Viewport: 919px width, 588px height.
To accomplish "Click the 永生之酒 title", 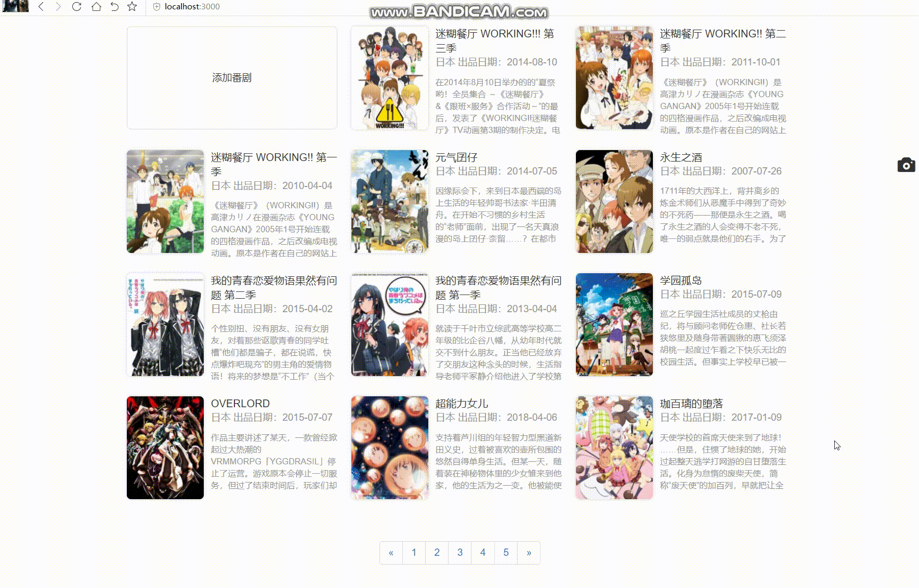I will click(681, 157).
